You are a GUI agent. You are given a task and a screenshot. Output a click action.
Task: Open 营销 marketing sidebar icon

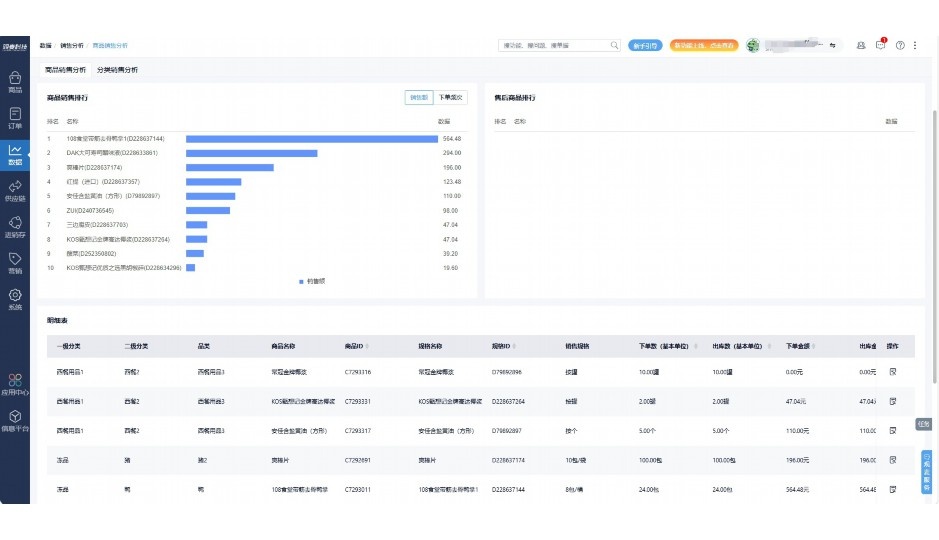15,263
